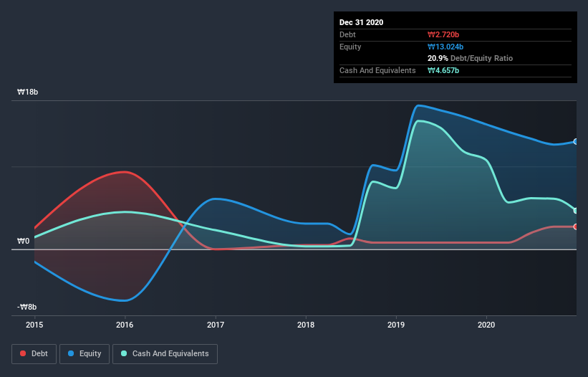Screen dimensions: 588x377
Task: Click the red Debt endpoint marker
Action: [x=576, y=227]
